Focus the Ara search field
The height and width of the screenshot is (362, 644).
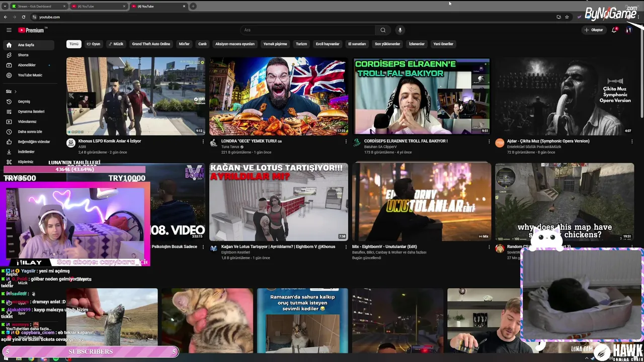click(x=307, y=30)
